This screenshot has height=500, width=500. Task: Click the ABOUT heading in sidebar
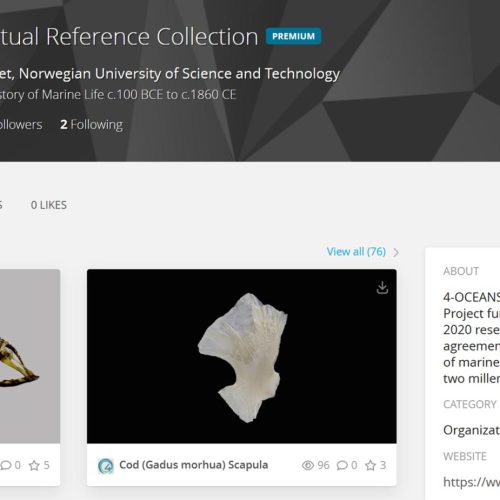[x=461, y=271]
